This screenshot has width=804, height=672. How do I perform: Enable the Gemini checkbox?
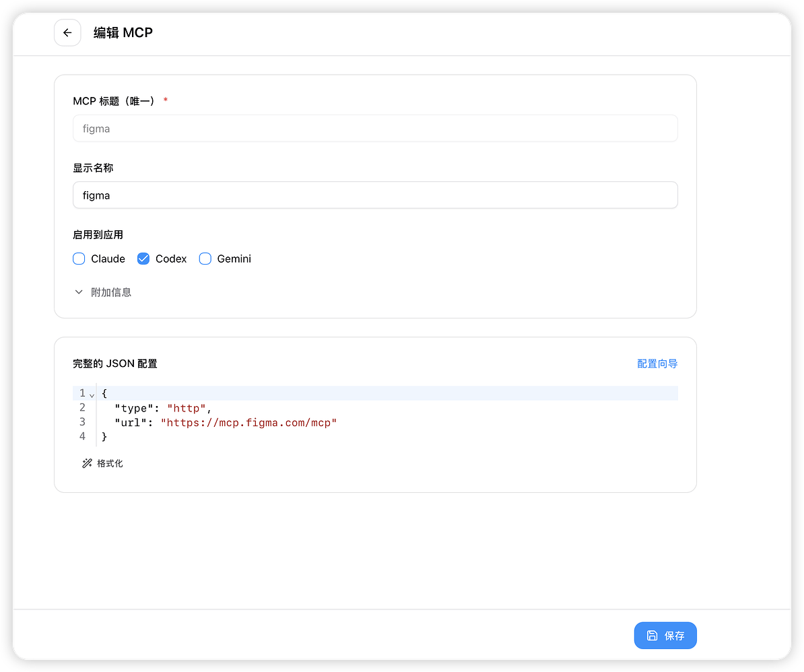tap(205, 259)
